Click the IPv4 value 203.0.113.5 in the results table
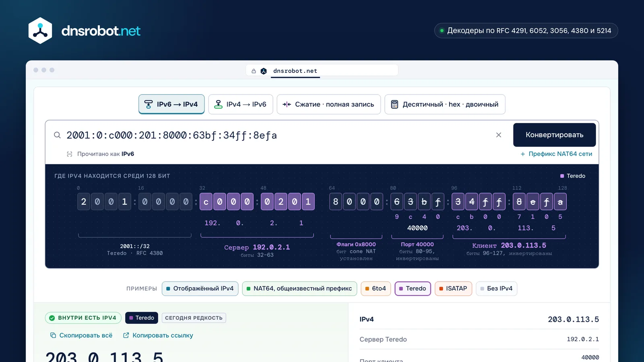The image size is (644, 362). 573,319
